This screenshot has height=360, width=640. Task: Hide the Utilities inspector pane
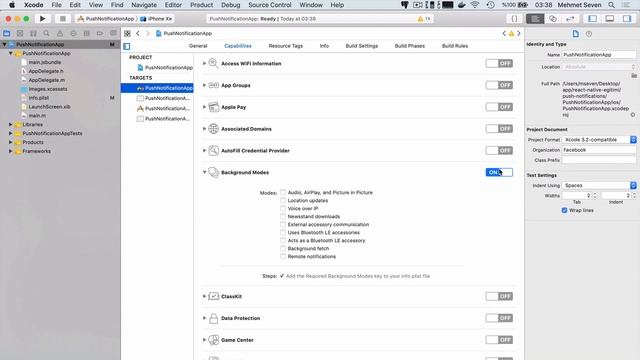627,19
